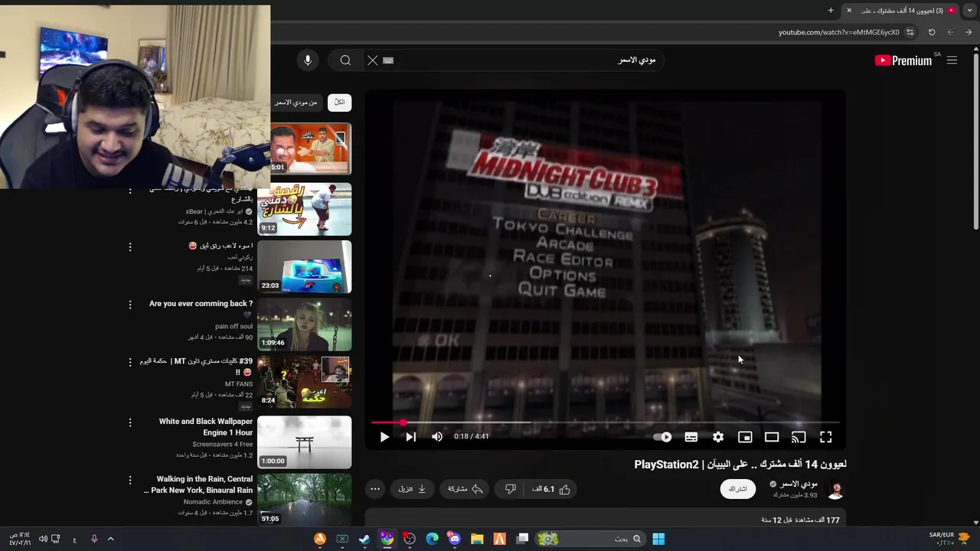
Task: Dislike the video
Action: [511, 489]
